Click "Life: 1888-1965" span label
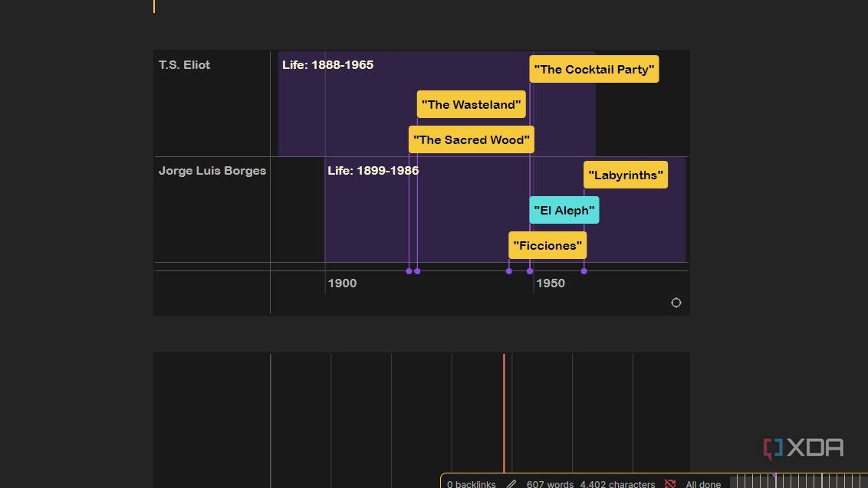Image resolution: width=868 pixels, height=488 pixels. (x=327, y=64)
